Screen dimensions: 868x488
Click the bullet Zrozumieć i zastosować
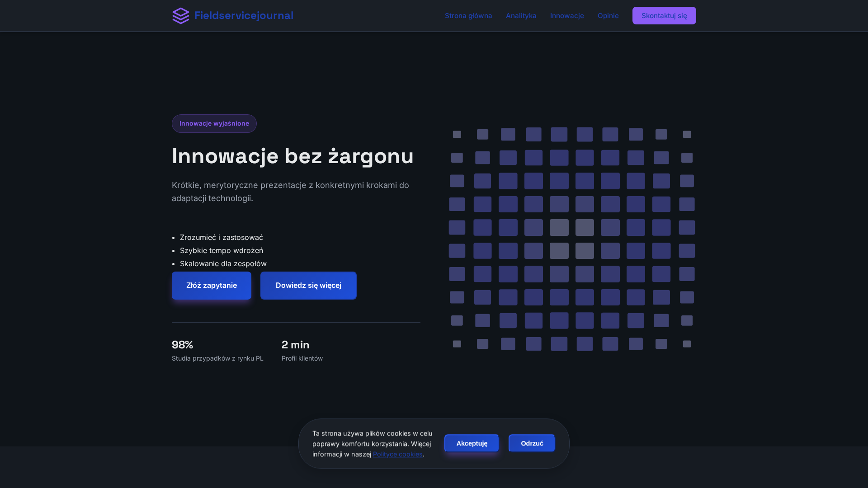(x=222, y=238)
